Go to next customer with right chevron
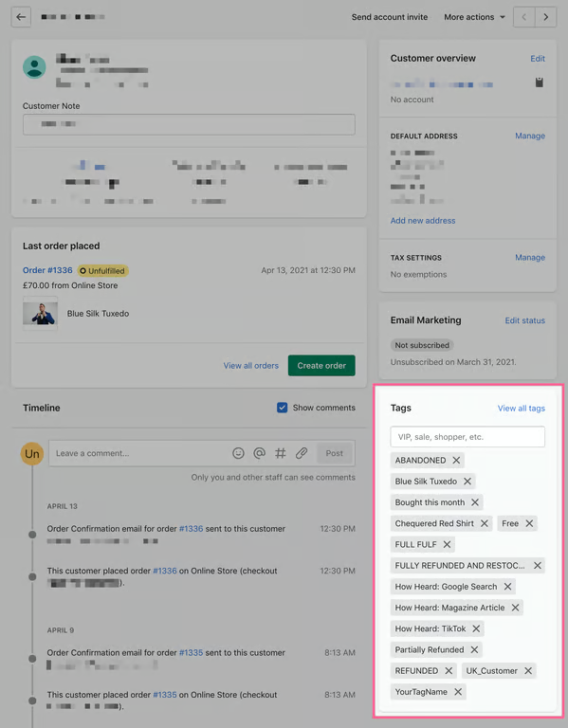Image resolution: width=568 pixels, height=728 pixels. (x=545, y=17)
